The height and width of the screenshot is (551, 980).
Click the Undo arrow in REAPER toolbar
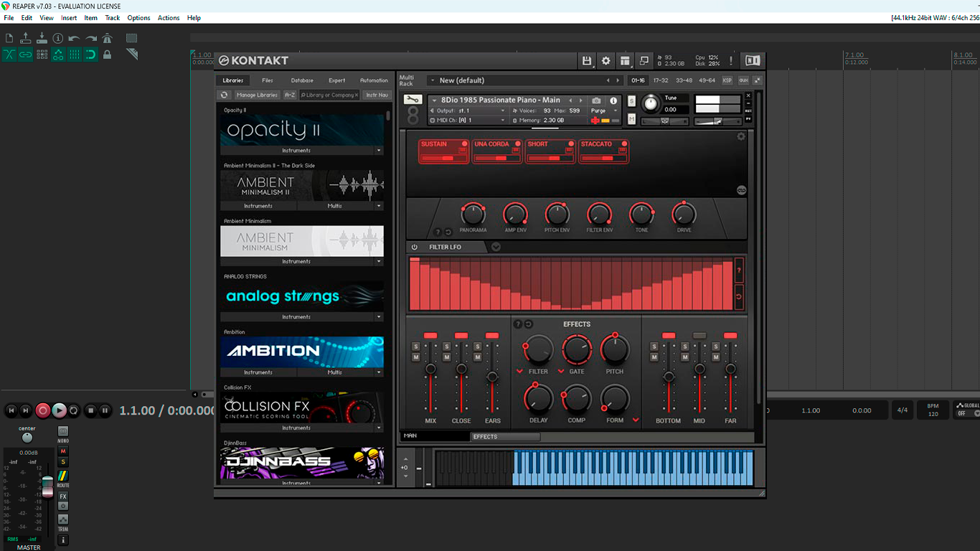click(x=74, y=38)
